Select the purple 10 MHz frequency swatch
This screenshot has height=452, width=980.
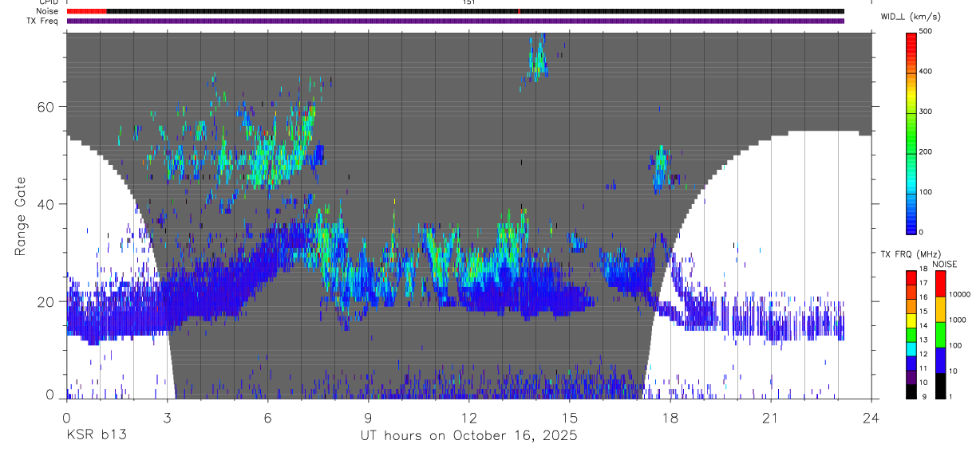pyautogui.click(x=911, y=377)
